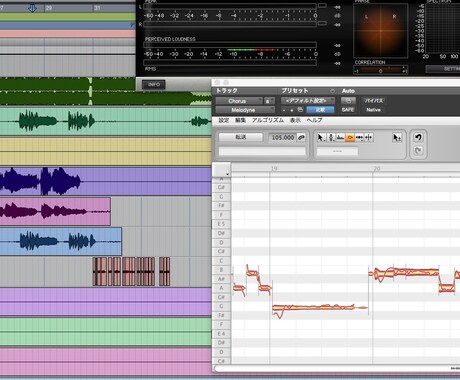
Task: Open the Melodyne plugin selector dropdown
Action: point(245,110)
